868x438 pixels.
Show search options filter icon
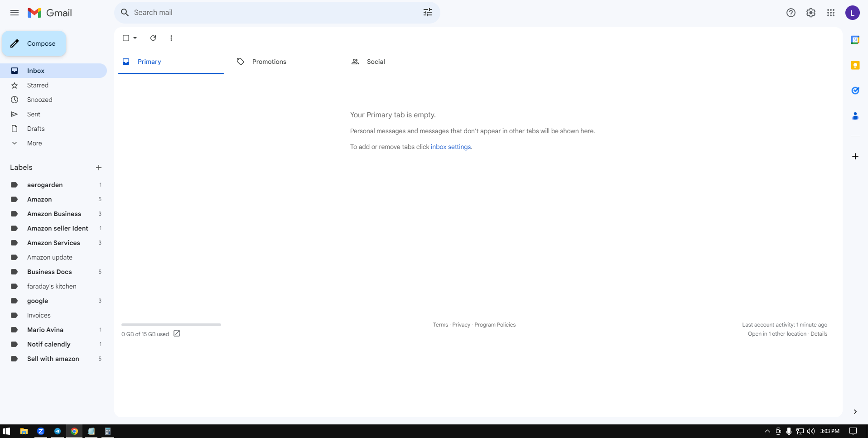(x=428, y=13)
